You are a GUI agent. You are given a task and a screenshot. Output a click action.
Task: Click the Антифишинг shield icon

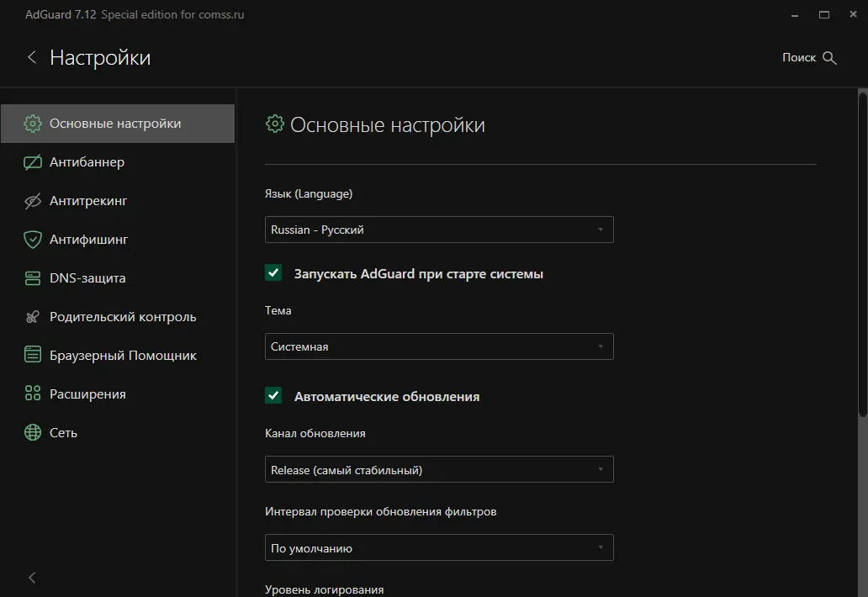click(x=33, y=240)
